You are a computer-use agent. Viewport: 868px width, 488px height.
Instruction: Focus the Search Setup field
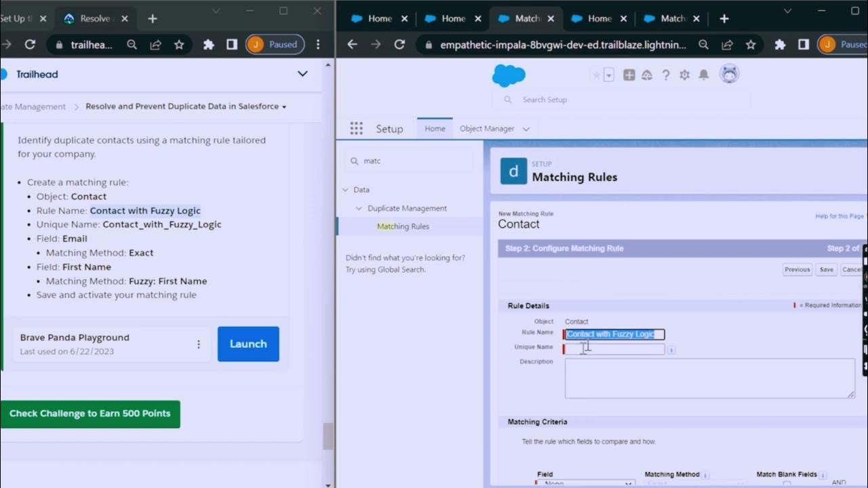pyautogui.click(x=621, y=100)
